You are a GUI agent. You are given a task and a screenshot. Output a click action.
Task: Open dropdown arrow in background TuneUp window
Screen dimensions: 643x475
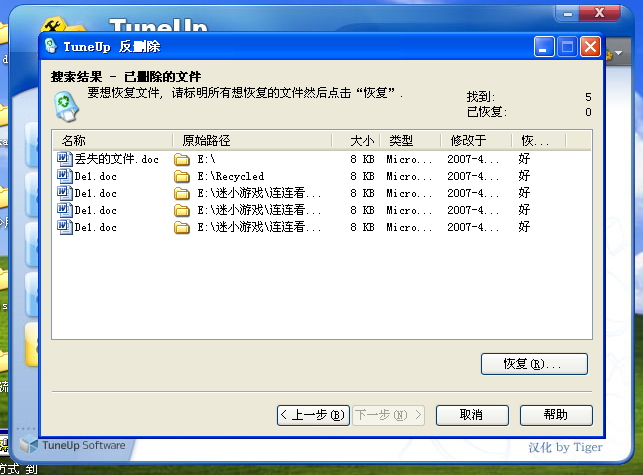point(619,53)
